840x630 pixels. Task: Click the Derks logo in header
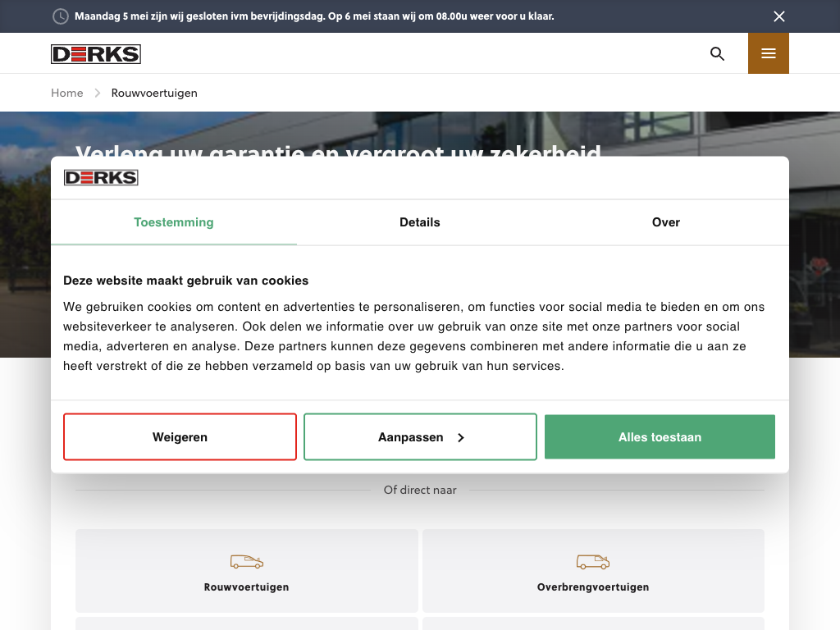[x=96, y=54]
